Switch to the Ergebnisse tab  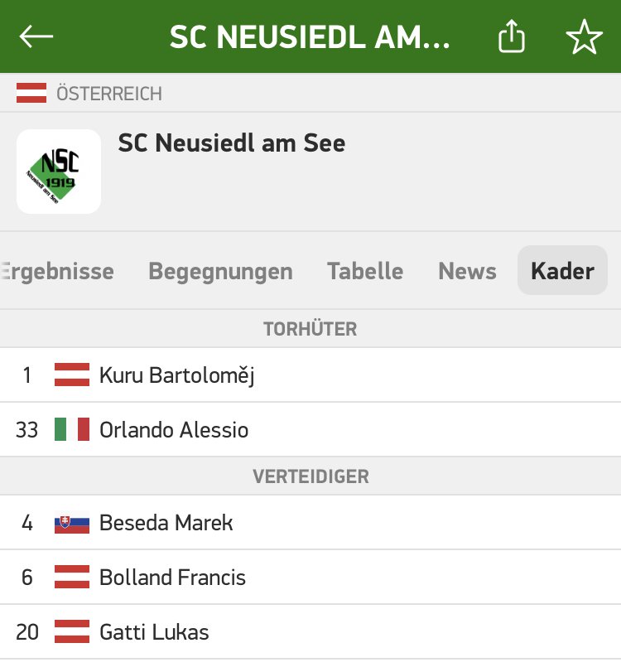pos(57,271)
